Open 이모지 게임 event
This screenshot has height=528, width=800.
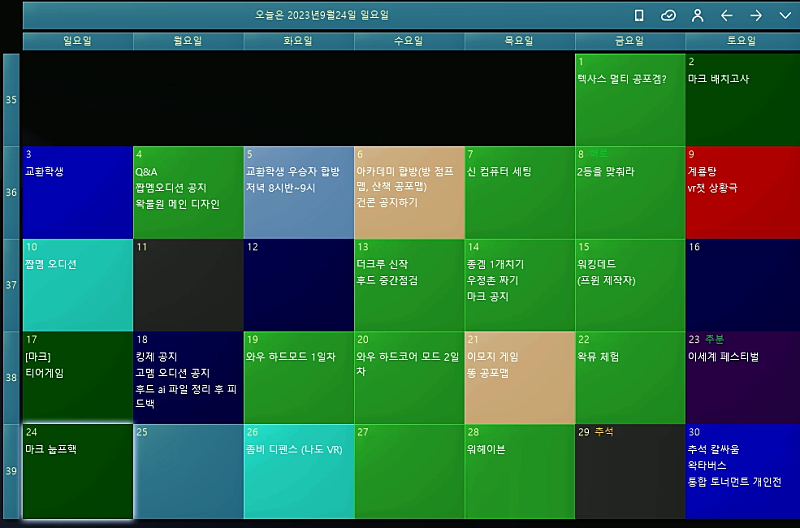[493, 357]
